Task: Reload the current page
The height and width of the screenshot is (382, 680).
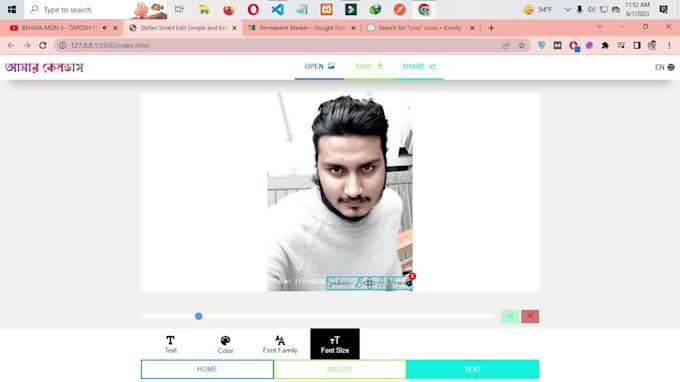Action: point(42,45)
